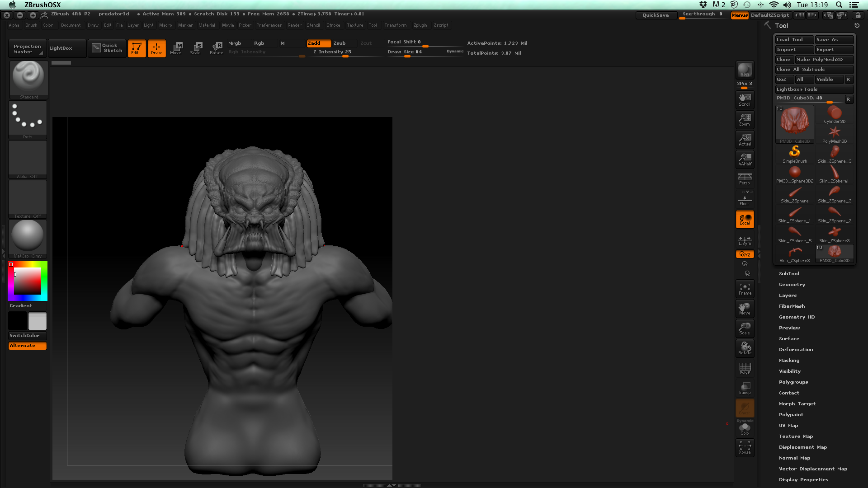The height and width of the screenshot is (488, 868).
Task: Expand the Polygroups section
Action: coord(793,382)
